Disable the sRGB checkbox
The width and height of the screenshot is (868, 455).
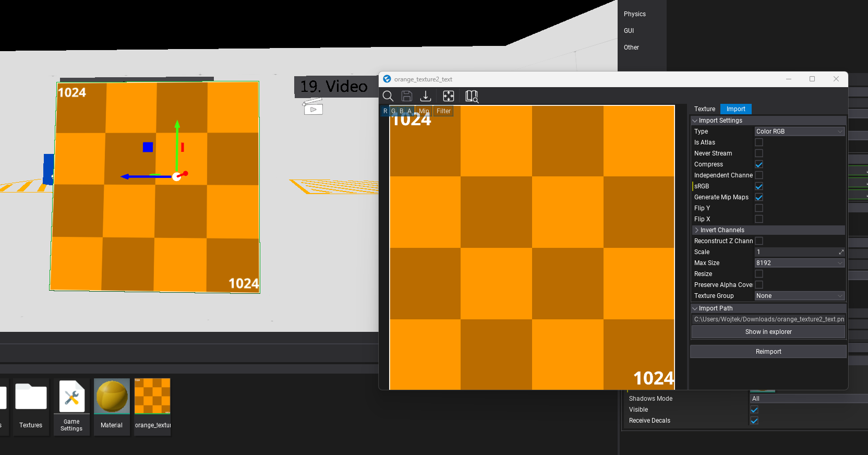759,186
